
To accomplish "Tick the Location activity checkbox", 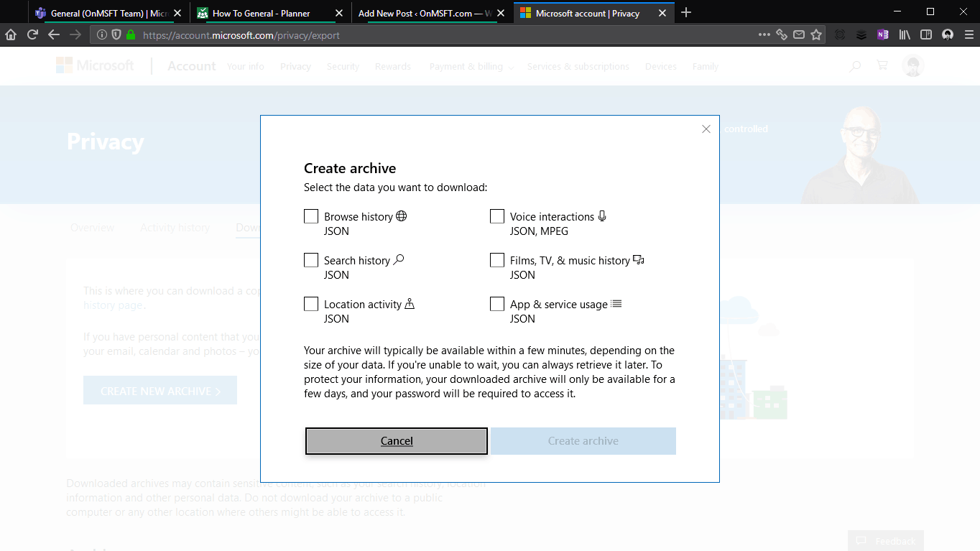I will (311, 304).
